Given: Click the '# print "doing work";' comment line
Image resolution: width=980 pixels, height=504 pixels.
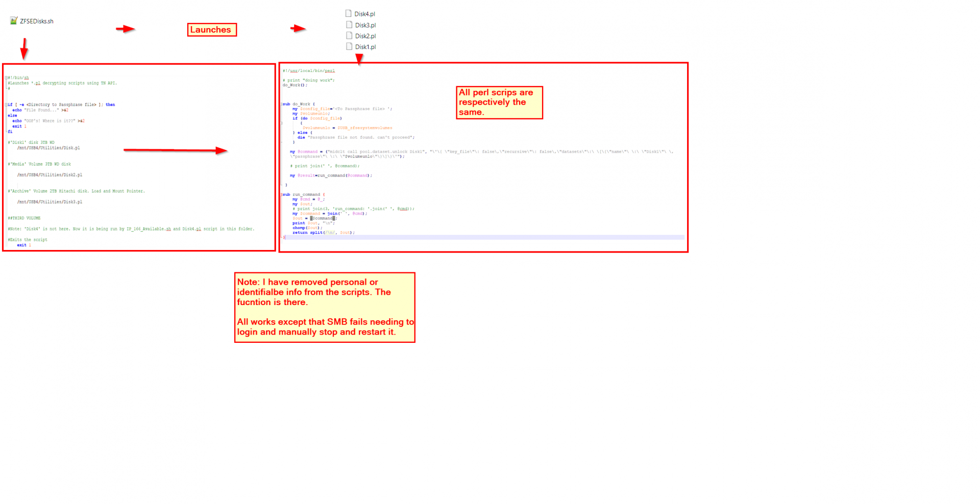Looking at the screenshot, I should [309, 81].
